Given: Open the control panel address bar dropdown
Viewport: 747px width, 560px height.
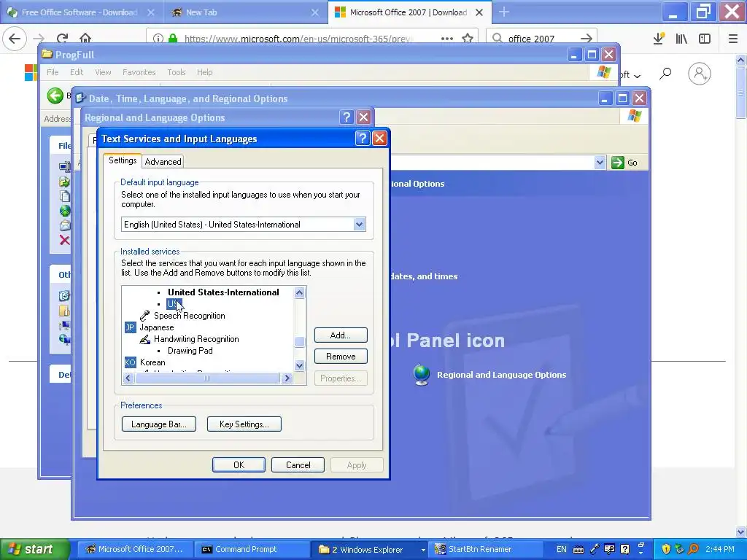Looking at the screenshot, I should (x=600, y=163).
